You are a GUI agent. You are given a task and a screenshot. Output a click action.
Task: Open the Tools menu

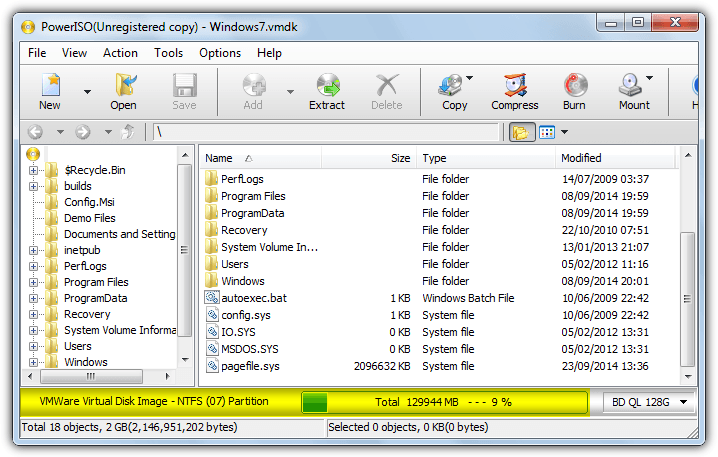tap(169, 53)
